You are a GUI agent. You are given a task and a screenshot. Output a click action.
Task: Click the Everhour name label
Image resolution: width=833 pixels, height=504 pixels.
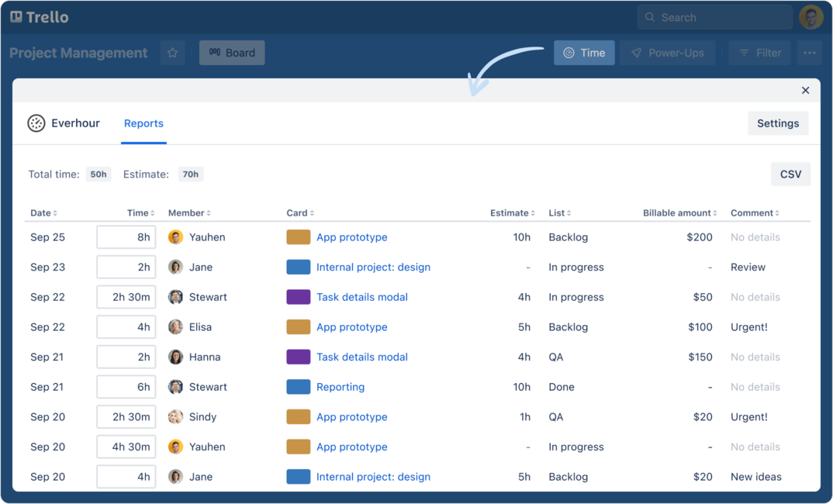click(75, 123)
